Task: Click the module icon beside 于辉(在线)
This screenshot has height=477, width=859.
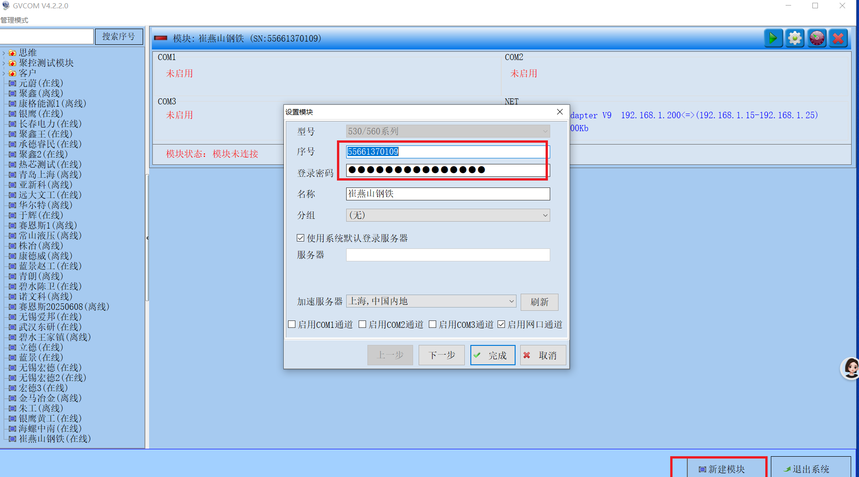Action: (x=12, y=215)
